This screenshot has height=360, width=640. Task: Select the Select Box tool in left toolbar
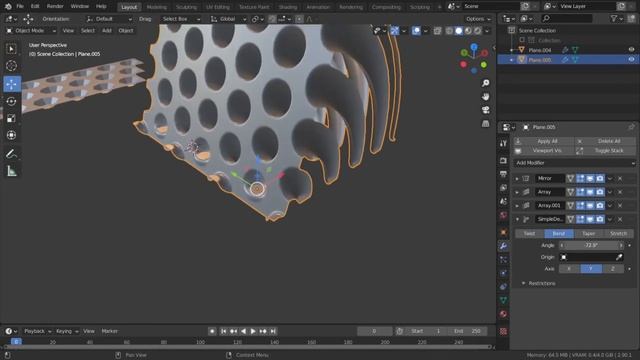click(x=11, y=49)
